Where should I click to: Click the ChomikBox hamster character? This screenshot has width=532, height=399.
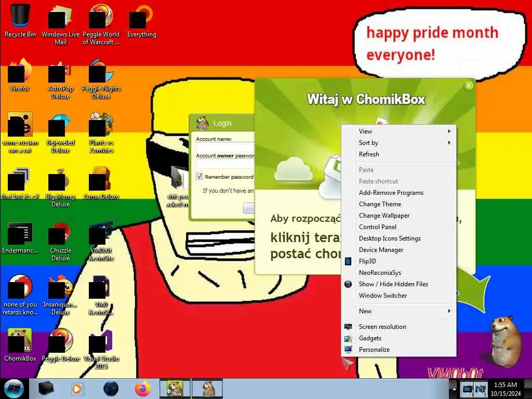pyautogui.click(x=506, y=341)
